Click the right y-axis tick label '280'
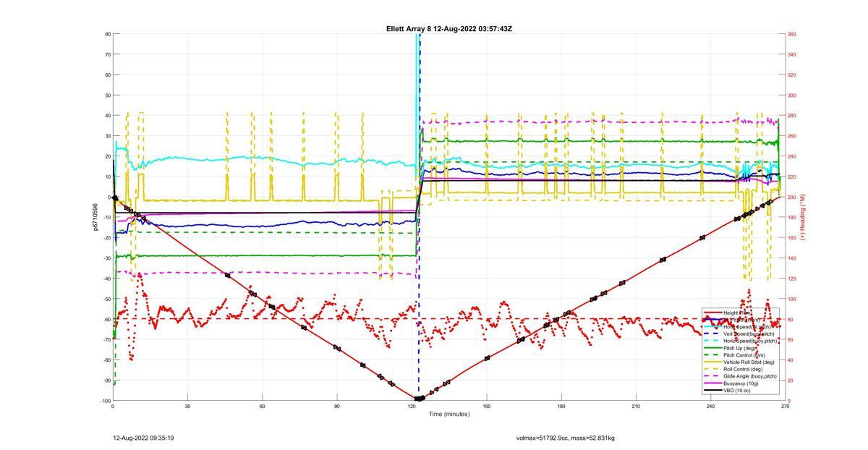Image resolution: width=868 pixels, height=450 pixels. point(792,116)
